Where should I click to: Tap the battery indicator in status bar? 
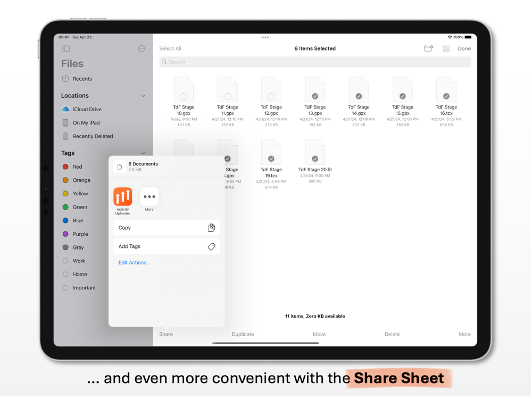pyautogui.click(x=468, y=37)
